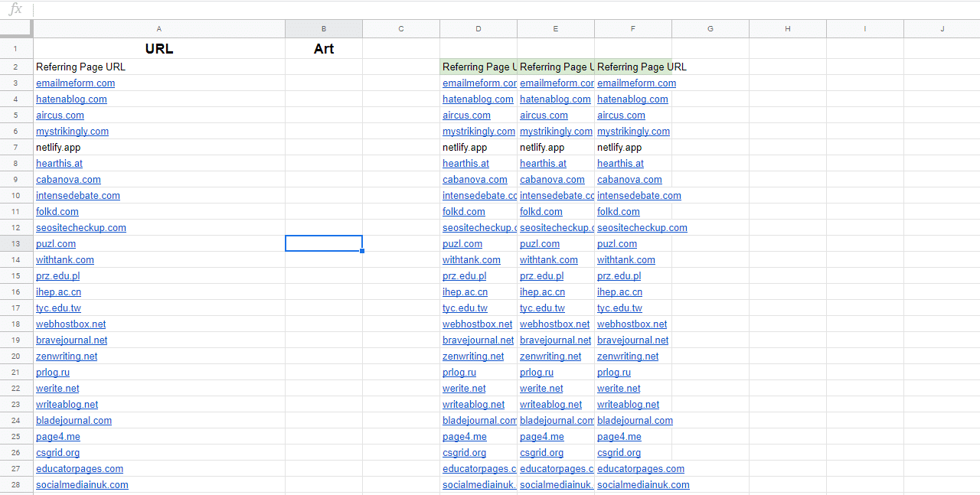Open puzl.com link in column E

[x=540, y=243]
